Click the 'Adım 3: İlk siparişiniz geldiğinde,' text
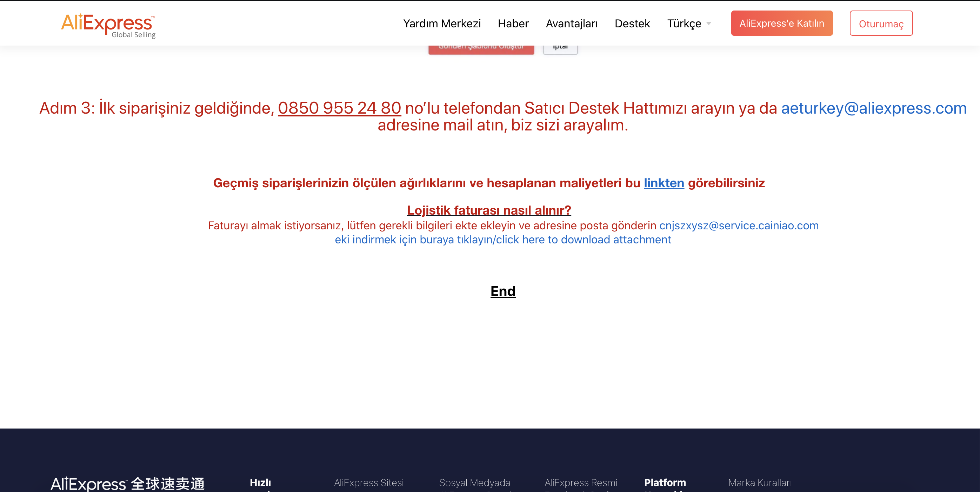 (157, 108)
